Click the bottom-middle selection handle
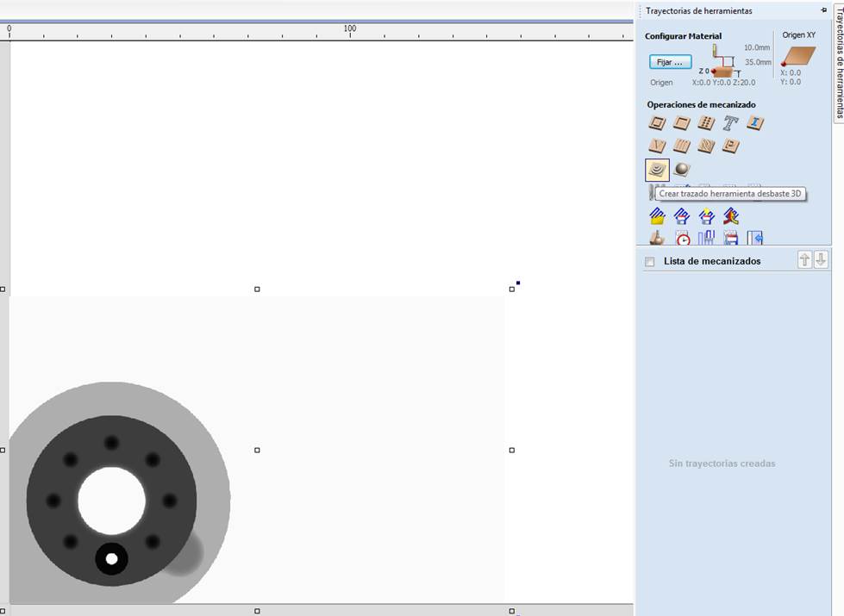Screen dimensions: 844x616 point(257,611)
